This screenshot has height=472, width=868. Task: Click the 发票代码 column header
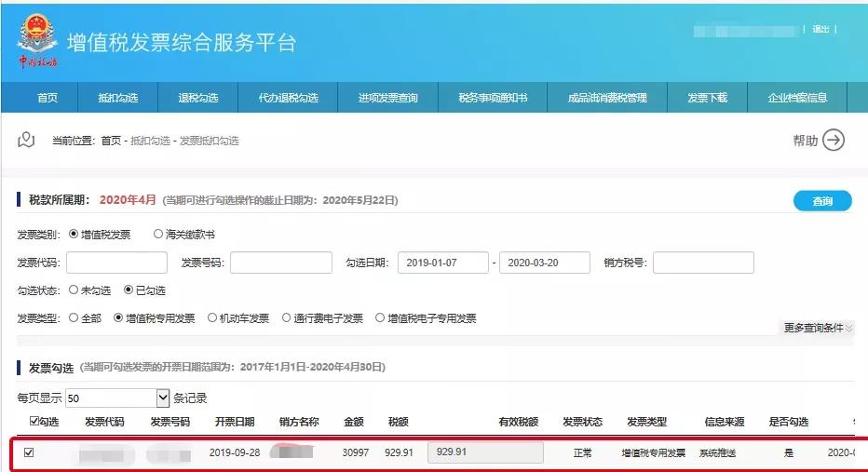(104, 422)
